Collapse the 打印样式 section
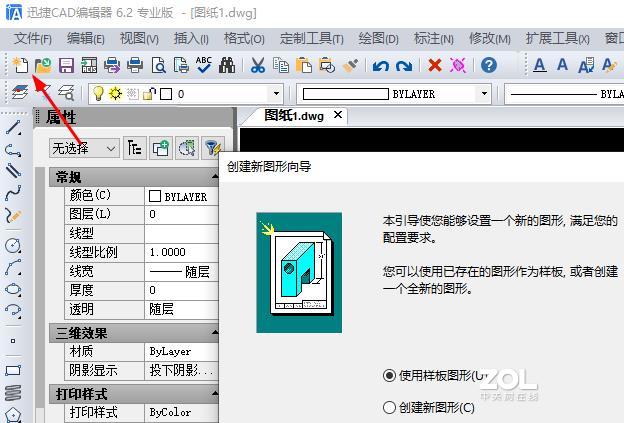 pos(215,394)
